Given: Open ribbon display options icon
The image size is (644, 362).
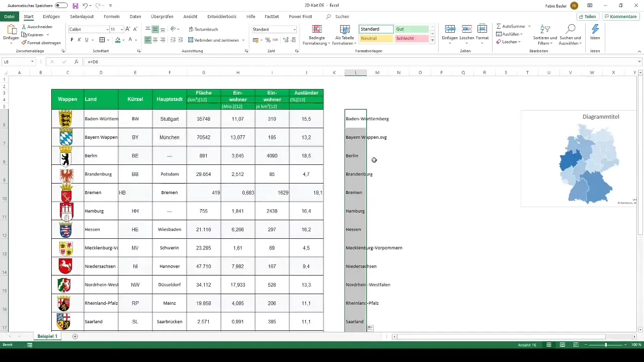Looking at the screenshot, I should tap(590, 6).
